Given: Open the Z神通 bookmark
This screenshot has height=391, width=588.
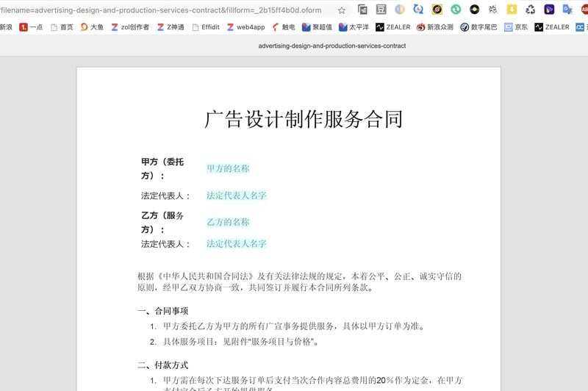Looking at the screenshot, I should [171, 27].
